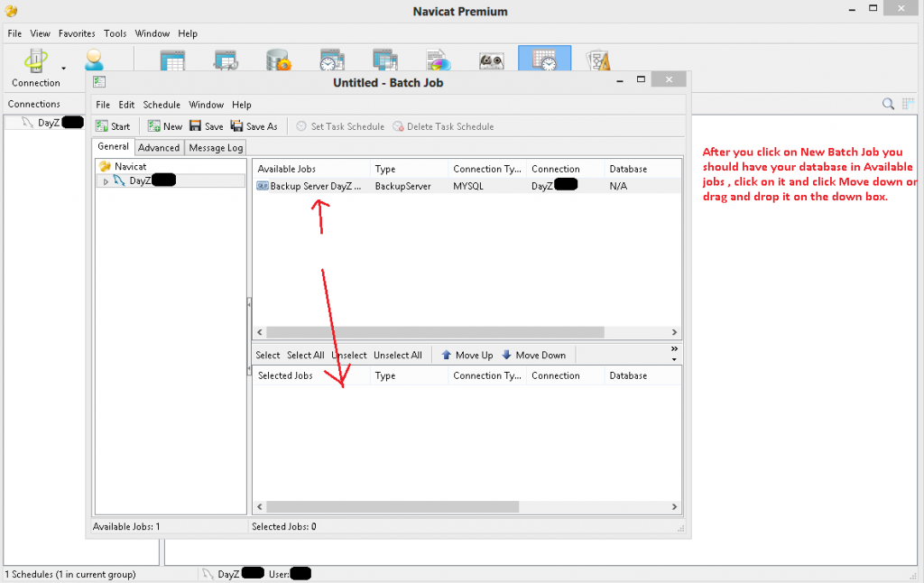Click the Move Down arrow icon
Viewport: 924px width, 583px height.
506,356
